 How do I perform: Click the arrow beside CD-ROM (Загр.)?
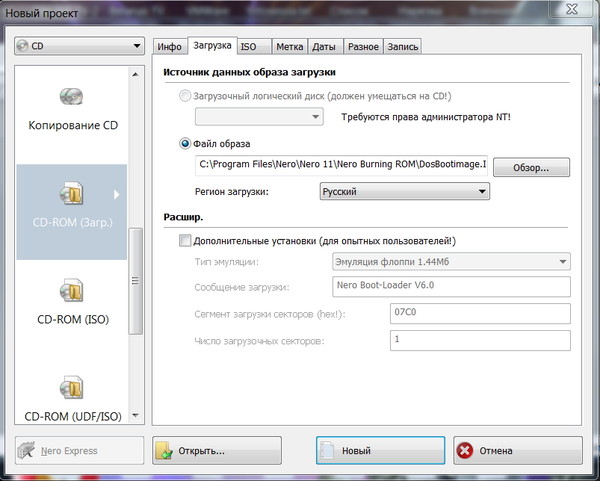[x=117, y=195]
